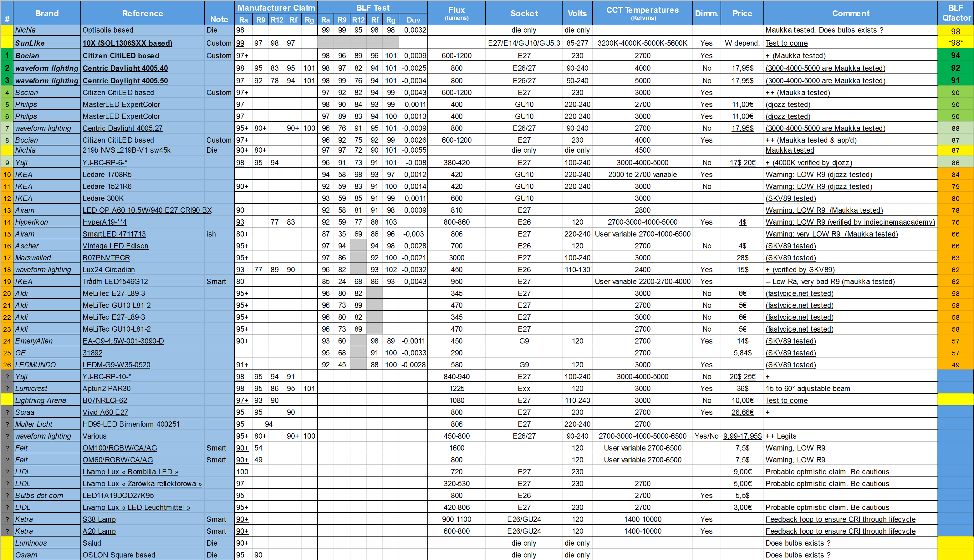Select the Manufacturer Claim header
This screenshot has height=560, width=974.
point(276,7)
